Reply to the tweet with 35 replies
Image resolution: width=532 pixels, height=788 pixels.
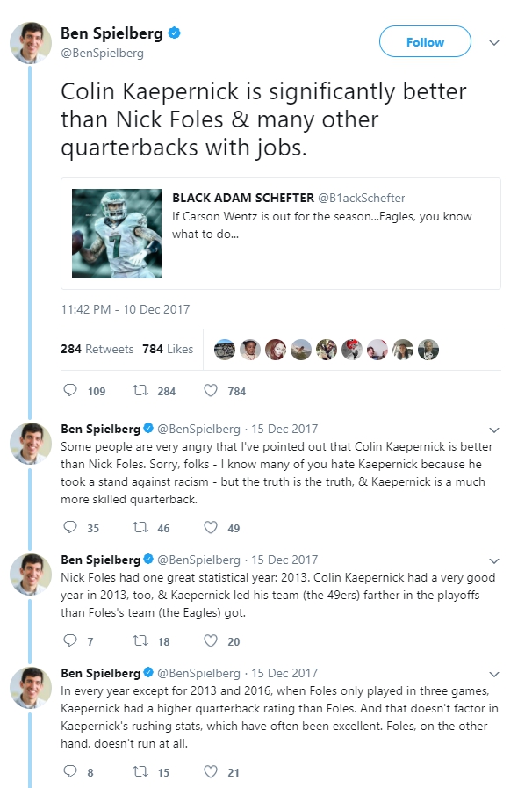coord(70,527)
